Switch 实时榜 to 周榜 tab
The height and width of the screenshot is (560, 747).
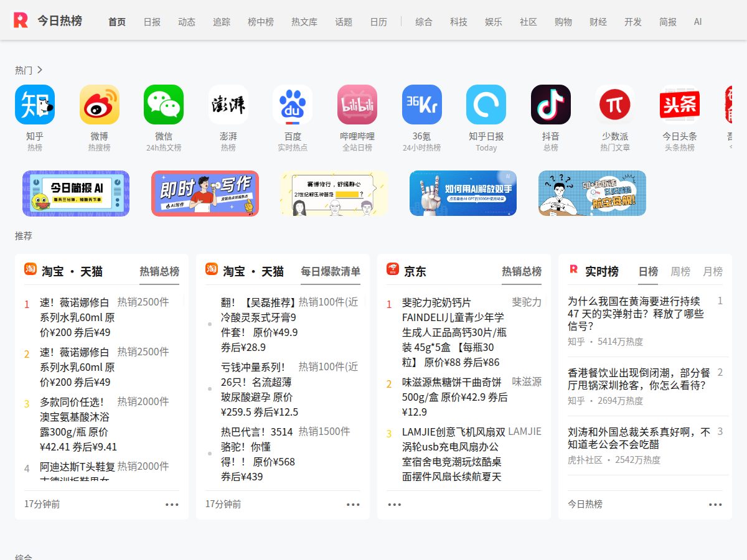(x=680, y=272)
